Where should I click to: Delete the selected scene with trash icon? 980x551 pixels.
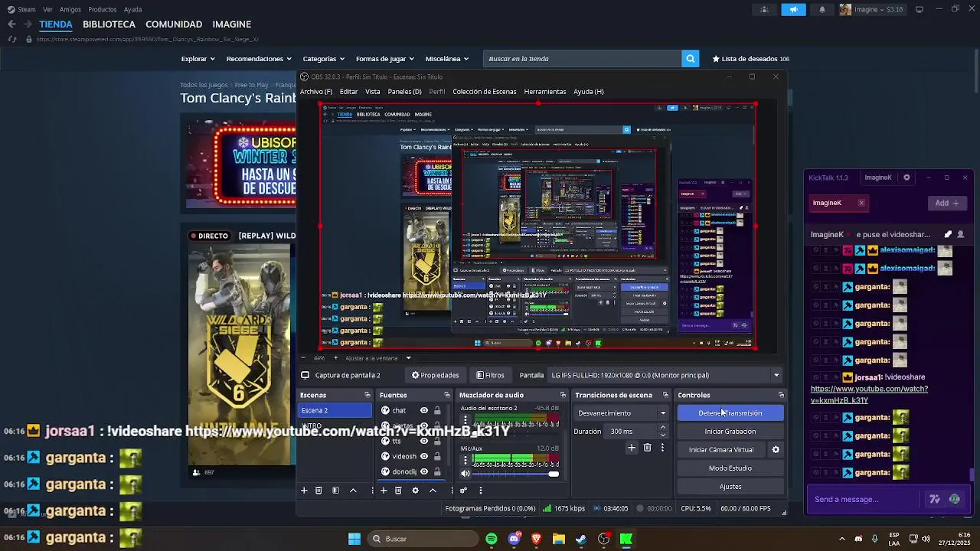[318, 491]
